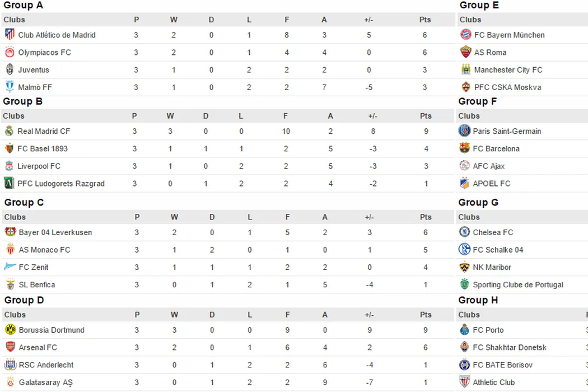The image size is (588, 392).
Task: Click the FC Bayern München crest
Action: (x=465, y=35)
